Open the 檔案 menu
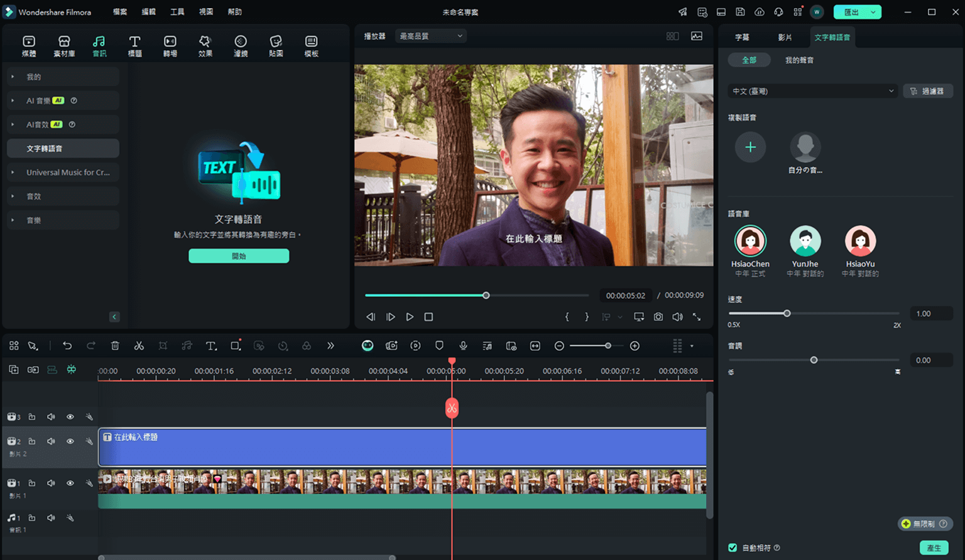 (x=119, y=12)
